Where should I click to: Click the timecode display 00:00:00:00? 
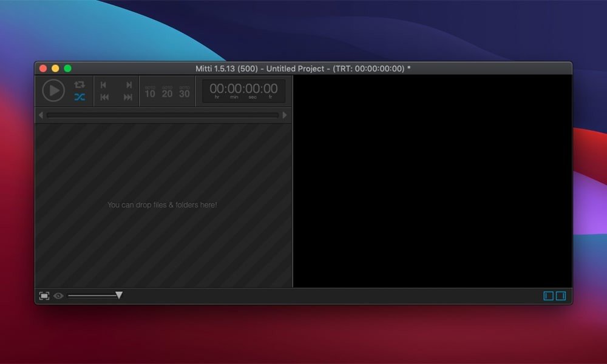pos(243,90)
